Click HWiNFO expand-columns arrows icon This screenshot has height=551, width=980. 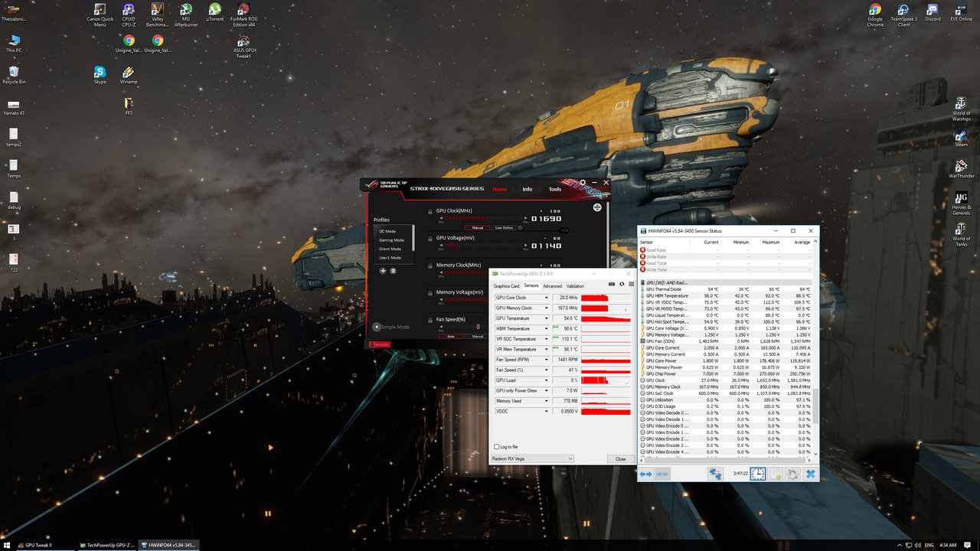pyautogui.click(x=645, y=474)
